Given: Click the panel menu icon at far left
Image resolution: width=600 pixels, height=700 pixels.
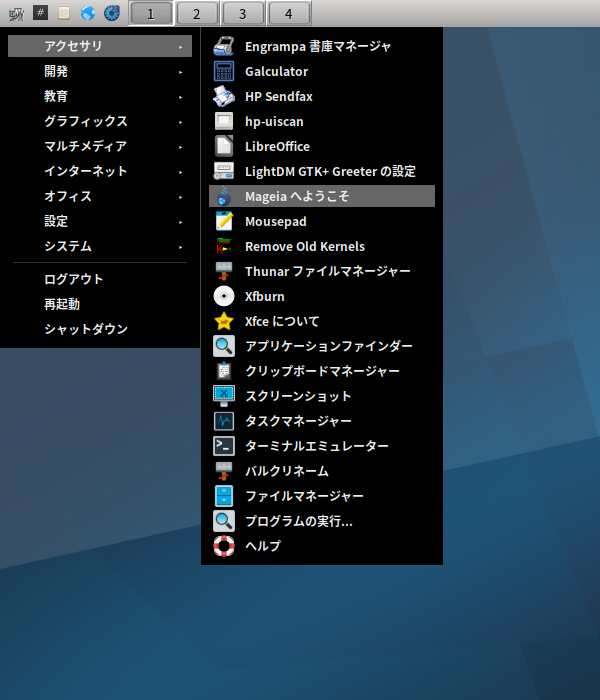Looking at the screenshot, I should [17, 13].
